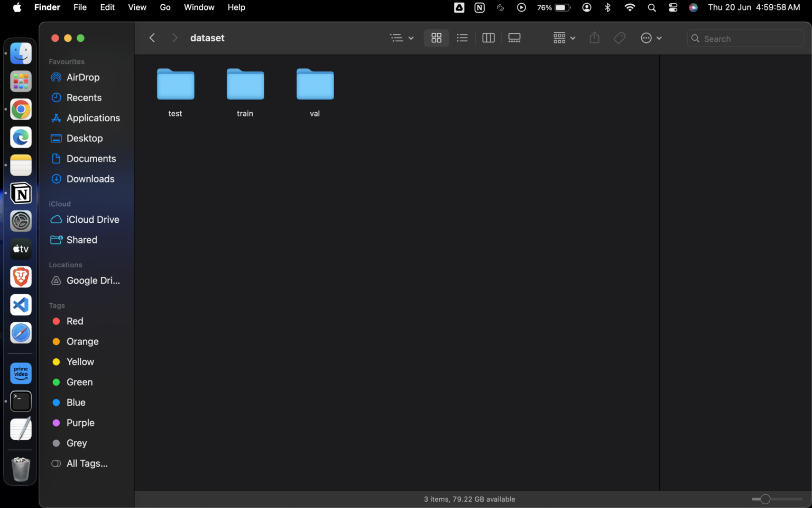The height and width of the screenshot is (508, 812).
Task: Open the grouping options dropdown
Action: click(563, 38)
